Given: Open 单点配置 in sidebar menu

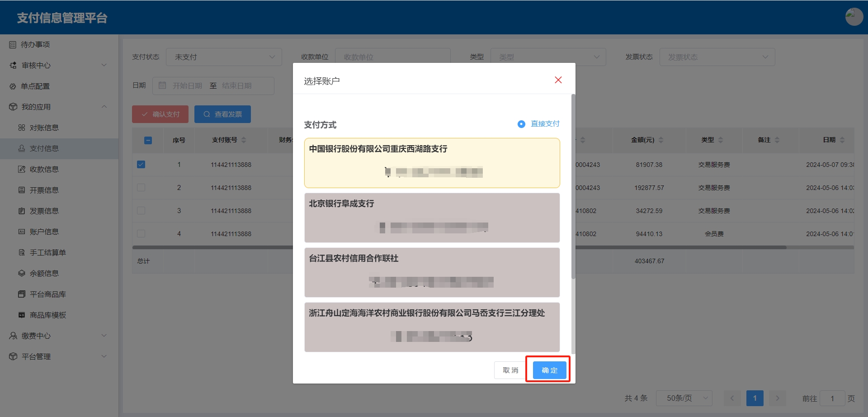Looking at the screenshot, I should [x=35, y=86].
